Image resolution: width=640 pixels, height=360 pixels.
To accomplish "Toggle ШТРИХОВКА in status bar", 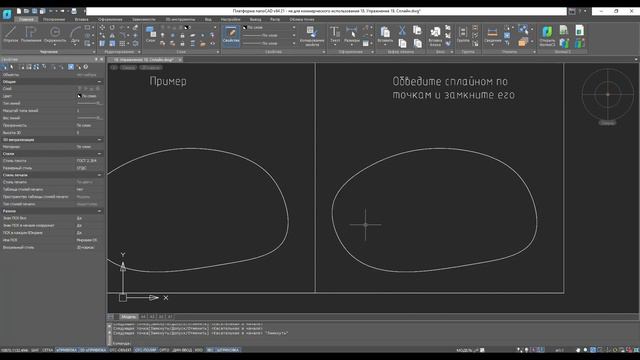I will [228, 350].
